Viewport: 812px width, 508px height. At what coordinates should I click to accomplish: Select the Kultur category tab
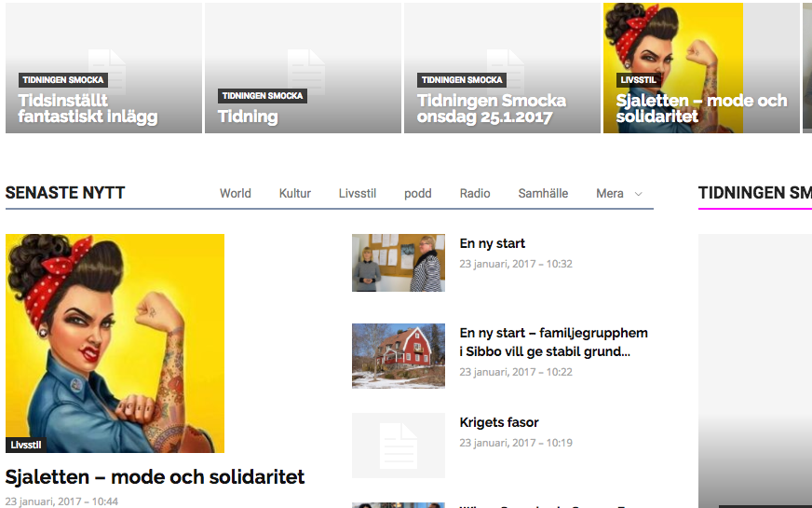[x=295, y=193]
